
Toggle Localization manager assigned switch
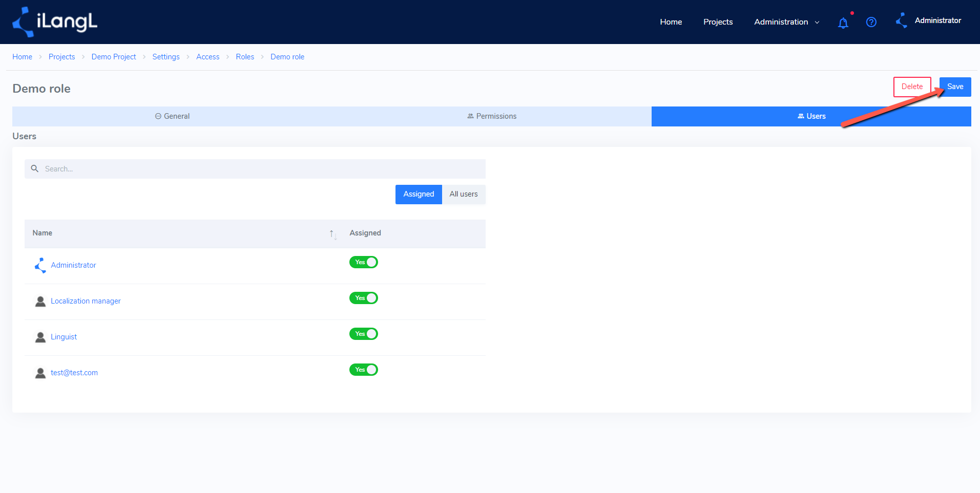pyautogui.click(x=364, y=298)
